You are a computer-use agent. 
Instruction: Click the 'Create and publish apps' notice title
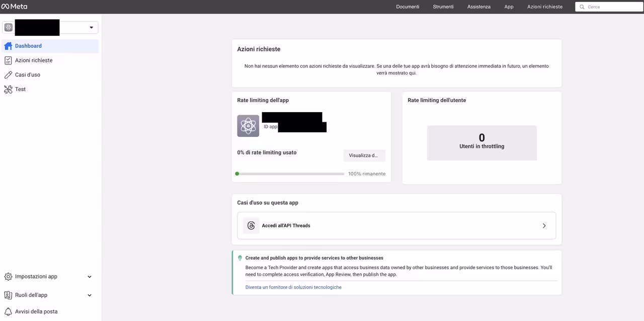(x=314, y=258)
